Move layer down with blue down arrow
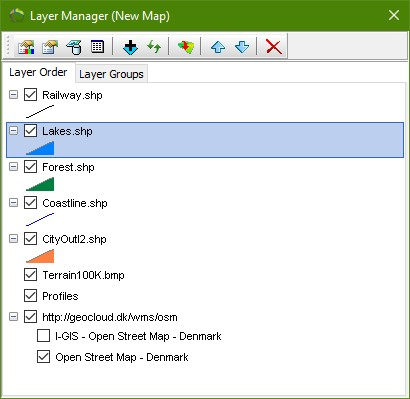This screenshot has height=399, width=410. click(242, 47)
